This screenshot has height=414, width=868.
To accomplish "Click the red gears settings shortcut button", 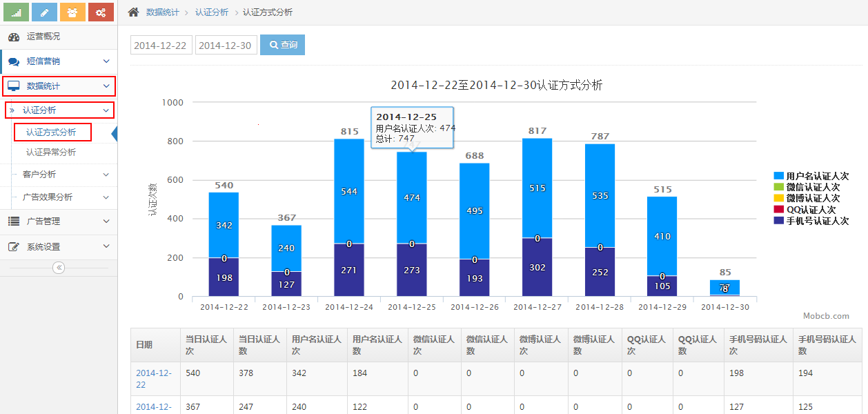I will (x=101, y=12).
